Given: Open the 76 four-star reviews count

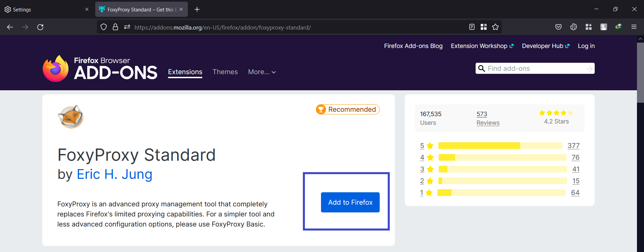Looking at the screenshot, I should click(576, 157).
